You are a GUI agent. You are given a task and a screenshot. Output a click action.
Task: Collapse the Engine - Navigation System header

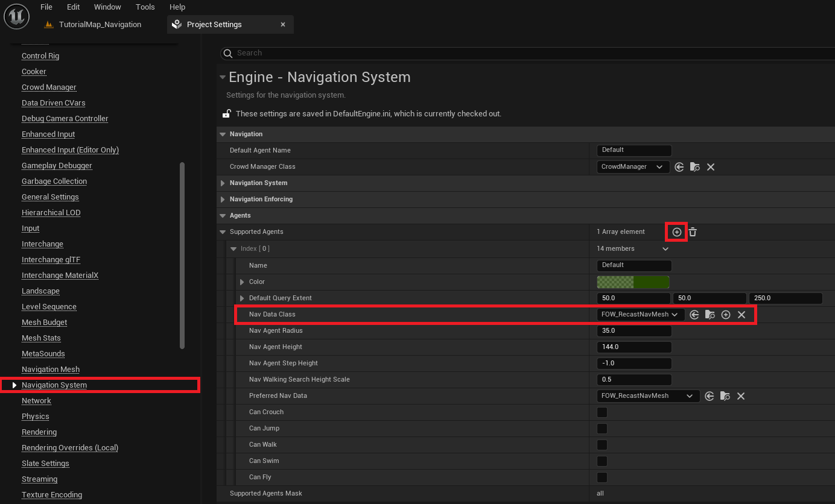(x=223, y=77)
